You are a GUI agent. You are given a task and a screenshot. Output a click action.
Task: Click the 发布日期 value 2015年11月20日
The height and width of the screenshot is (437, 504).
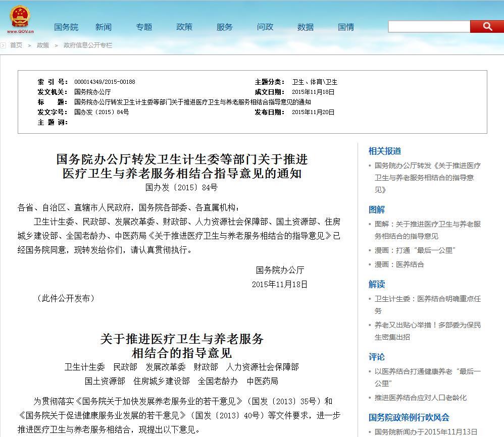click(x=313, y=112)
